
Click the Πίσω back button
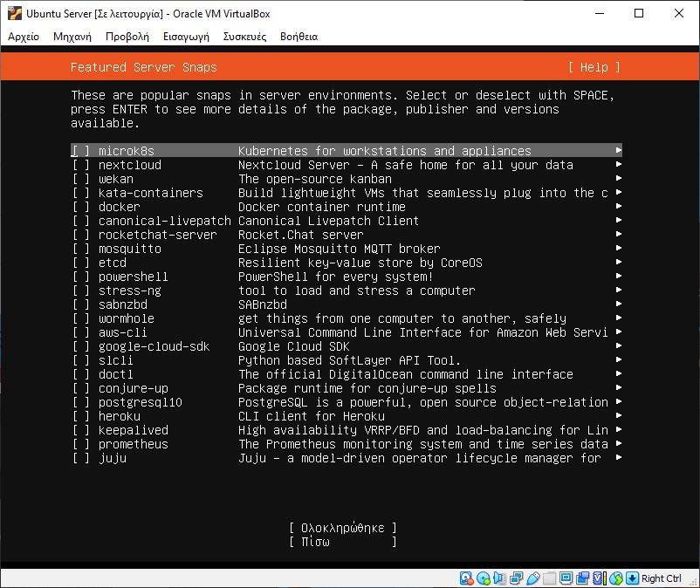click(342, 542)
